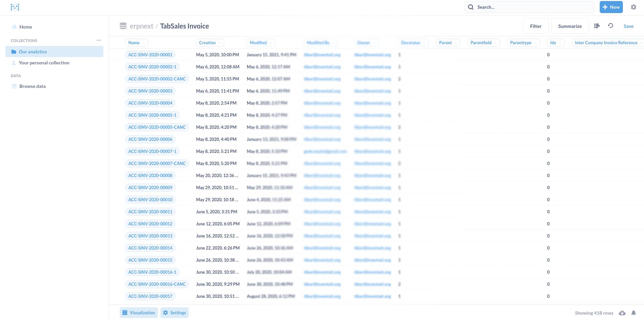Open Your personal collection
644x319 pixels.
(x=44, y=63)
